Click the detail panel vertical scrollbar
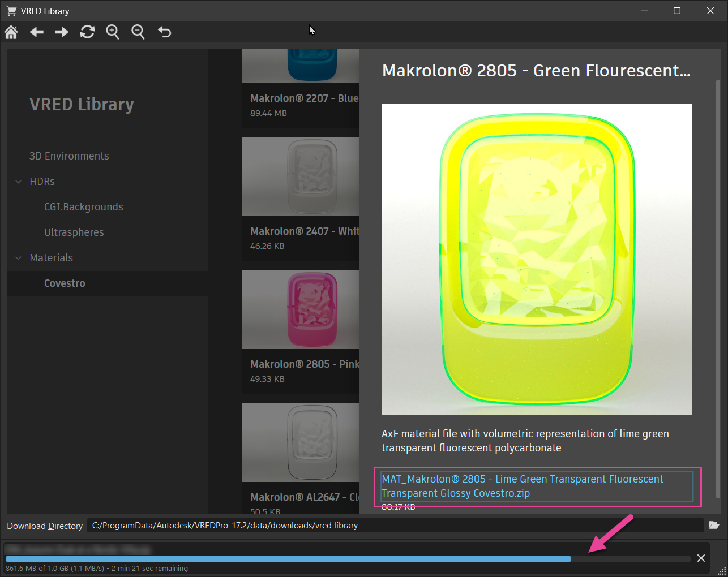728x577 pixels. coord(718,288)
